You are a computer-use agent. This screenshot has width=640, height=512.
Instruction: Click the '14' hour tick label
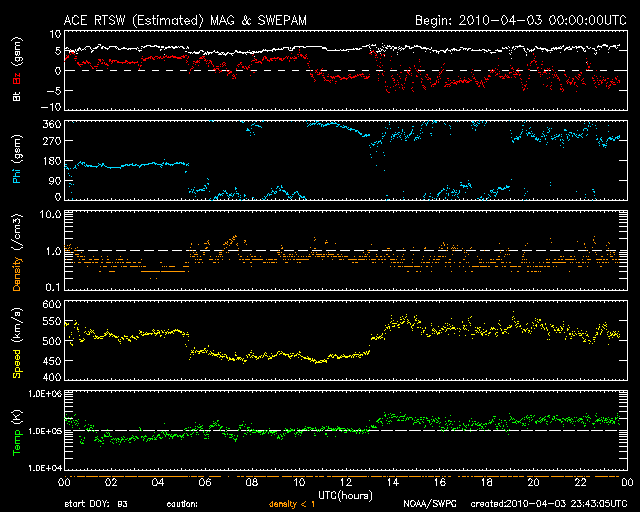point(393,483)
